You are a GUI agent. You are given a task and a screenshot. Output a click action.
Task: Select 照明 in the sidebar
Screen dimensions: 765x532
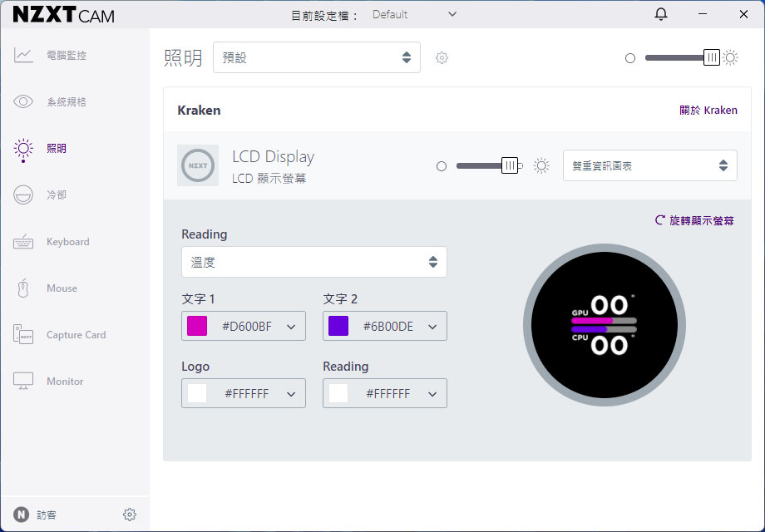[57, 148]
